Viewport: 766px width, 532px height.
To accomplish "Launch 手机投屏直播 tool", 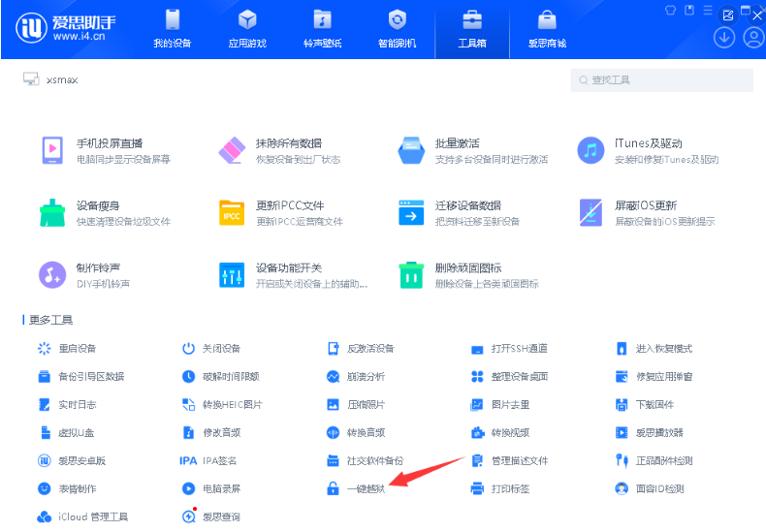I will pyautogui.click(x=107, y=150).
